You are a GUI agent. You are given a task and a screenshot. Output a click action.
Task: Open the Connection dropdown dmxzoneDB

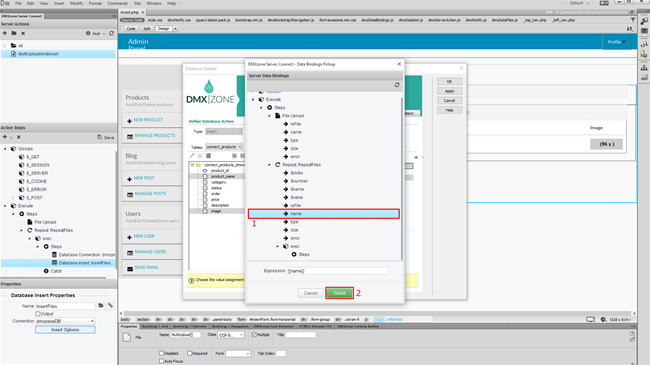[x=65, y=321]
